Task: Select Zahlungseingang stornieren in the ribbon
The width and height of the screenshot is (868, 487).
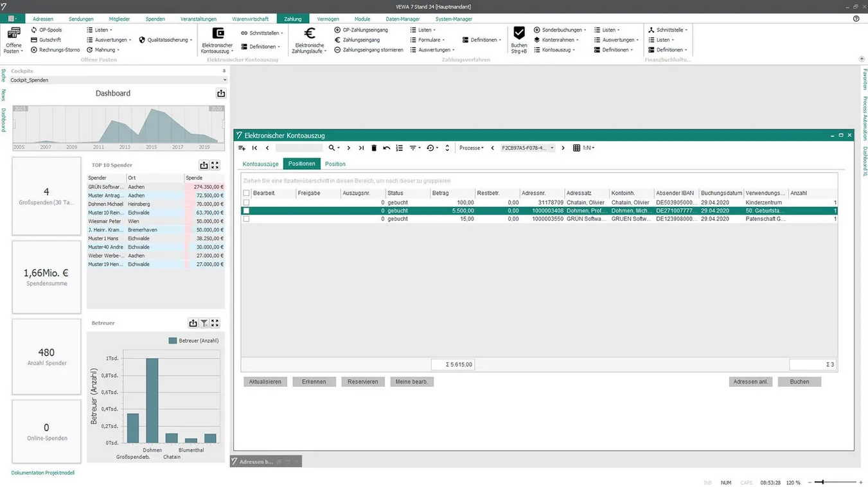Action: point(369,49)
